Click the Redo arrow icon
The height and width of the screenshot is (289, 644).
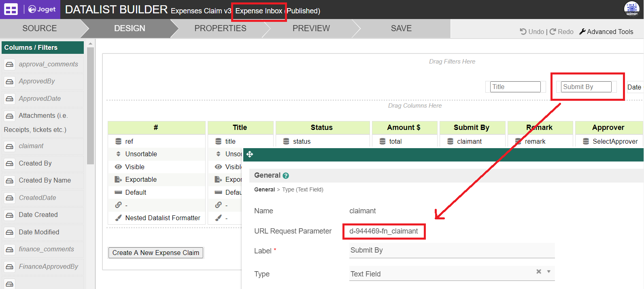(x=553, y=32)
